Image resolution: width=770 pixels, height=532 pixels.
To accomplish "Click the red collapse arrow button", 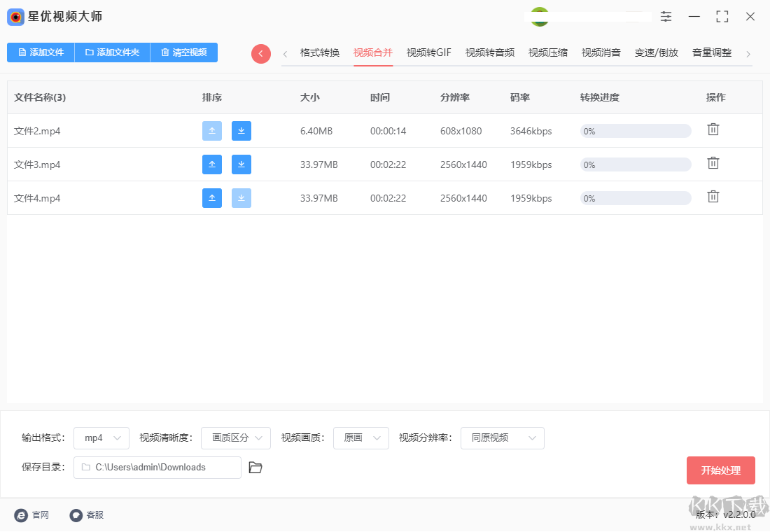I will click(261, 54).
